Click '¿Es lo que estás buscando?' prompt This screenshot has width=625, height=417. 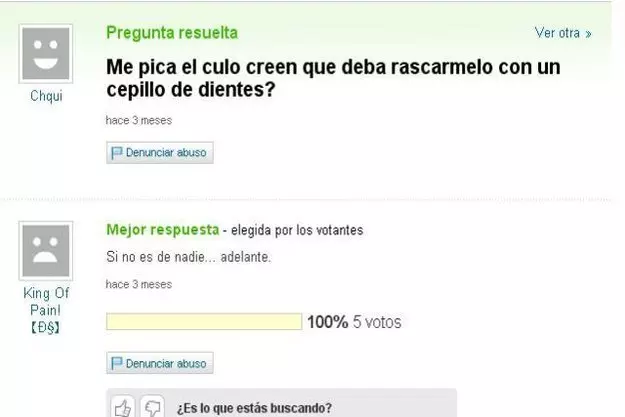point(254,408)
